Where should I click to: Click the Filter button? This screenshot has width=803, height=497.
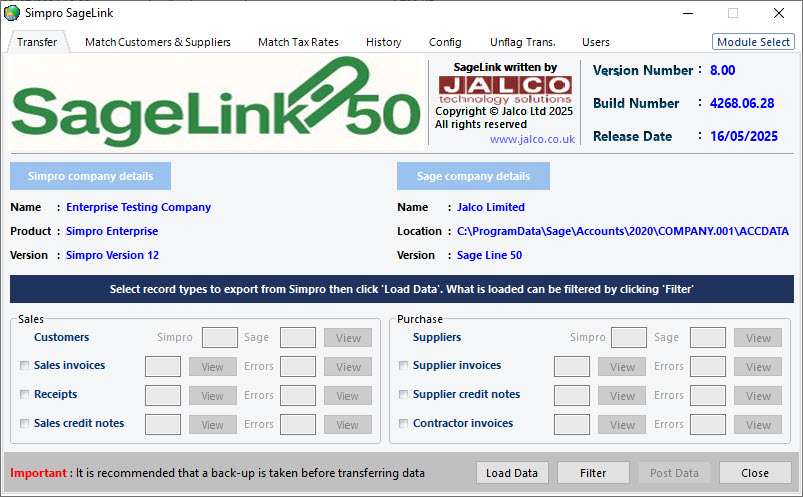(x=593, y=473)
